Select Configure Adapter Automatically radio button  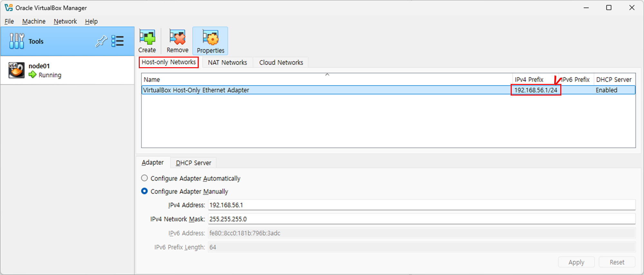145,178
